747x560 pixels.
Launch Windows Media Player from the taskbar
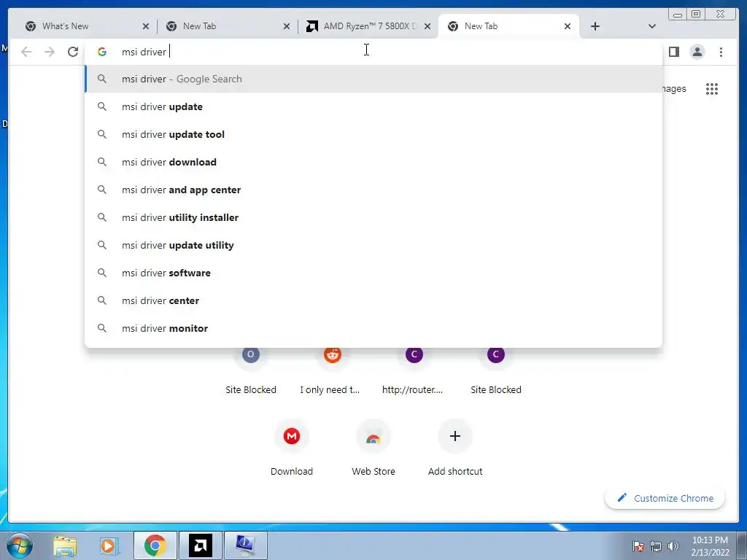pyautogui.click(x=109, y=545)
